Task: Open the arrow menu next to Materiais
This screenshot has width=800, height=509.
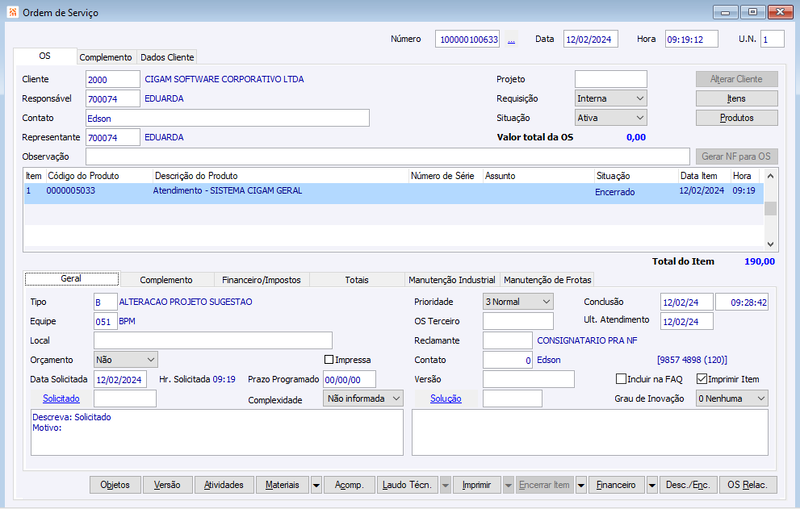Action: pos(316,485)
